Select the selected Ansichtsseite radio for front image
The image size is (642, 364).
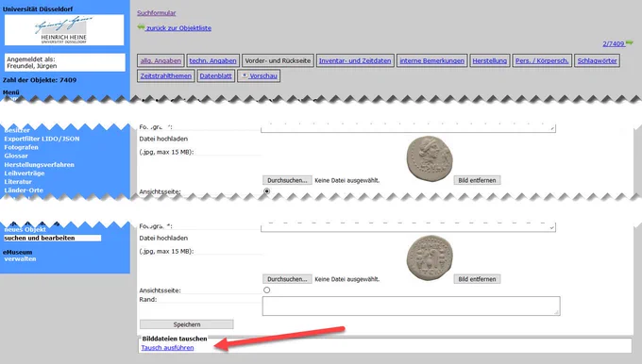tap(267, 191)
